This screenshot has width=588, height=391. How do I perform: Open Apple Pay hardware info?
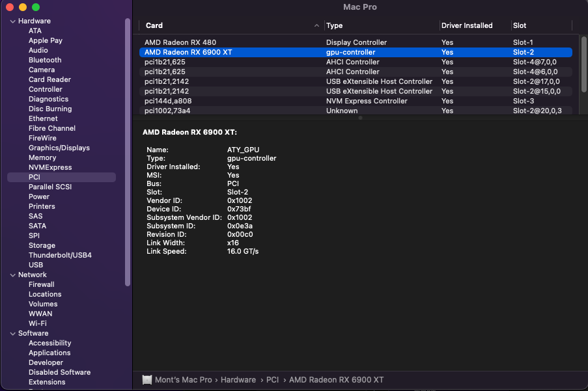click(46, 40)
